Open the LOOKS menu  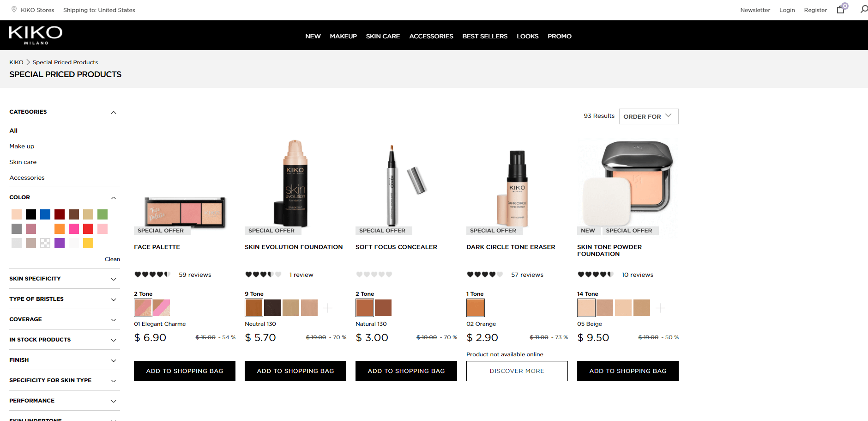(x=528, y=36)
